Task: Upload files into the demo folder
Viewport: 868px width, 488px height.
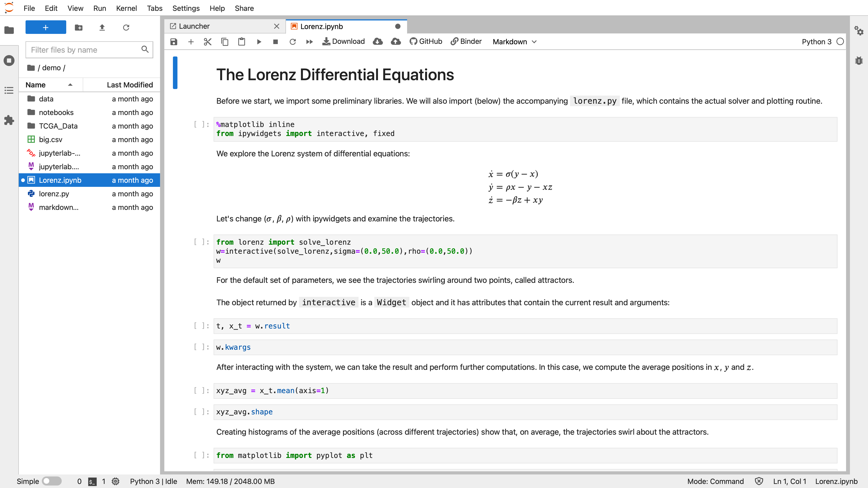Action: [102, 27]
